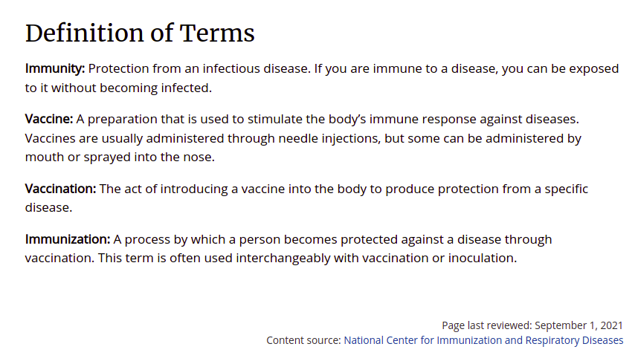Click the phrase infectious disease
The width and height of the screenshot is (635, 364).
tap(256, 69)
